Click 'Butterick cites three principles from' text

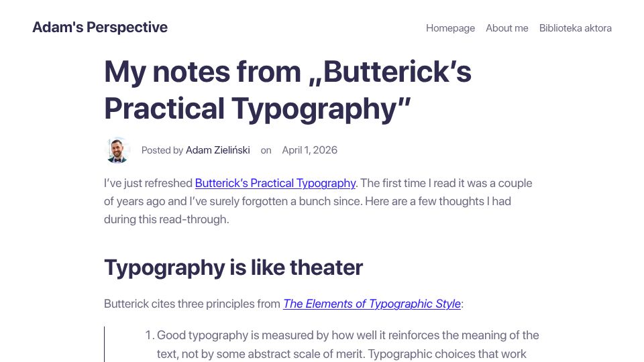[192, 304]
